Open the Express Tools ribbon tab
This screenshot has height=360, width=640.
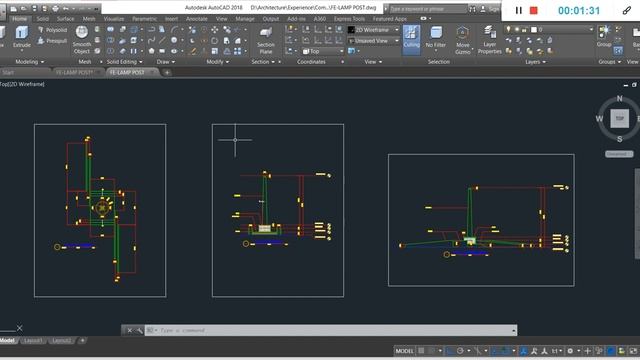tap(349, 19)
